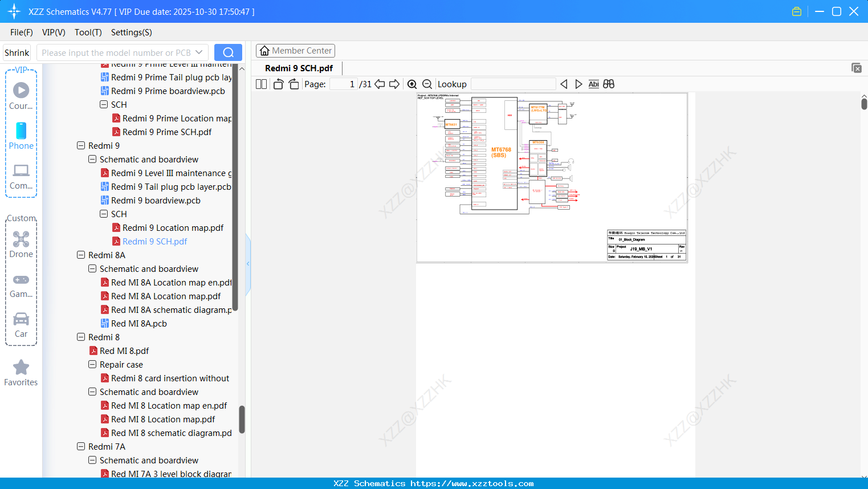Collapse the Redmi 9 tree node
Viewport: 868px width, 489px height.
[81, 146]
